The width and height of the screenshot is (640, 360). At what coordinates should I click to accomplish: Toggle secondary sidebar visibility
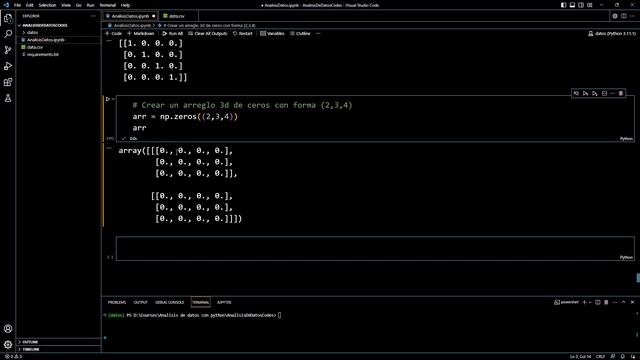pyautogui.click(x=581, y=5)
